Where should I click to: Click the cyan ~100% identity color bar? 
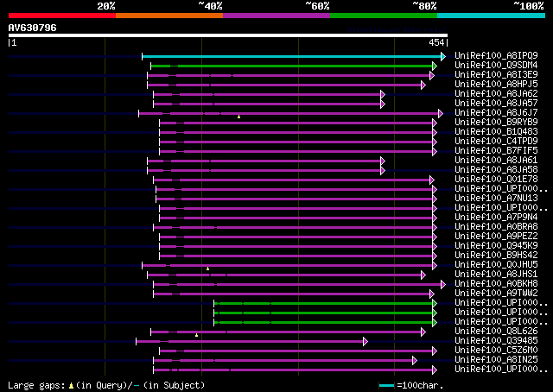click(492, 16)
